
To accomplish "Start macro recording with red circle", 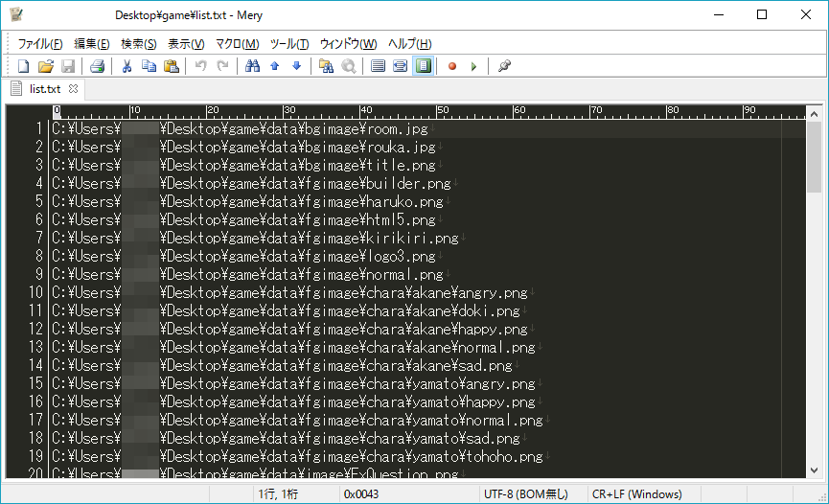I will point(452,66).
